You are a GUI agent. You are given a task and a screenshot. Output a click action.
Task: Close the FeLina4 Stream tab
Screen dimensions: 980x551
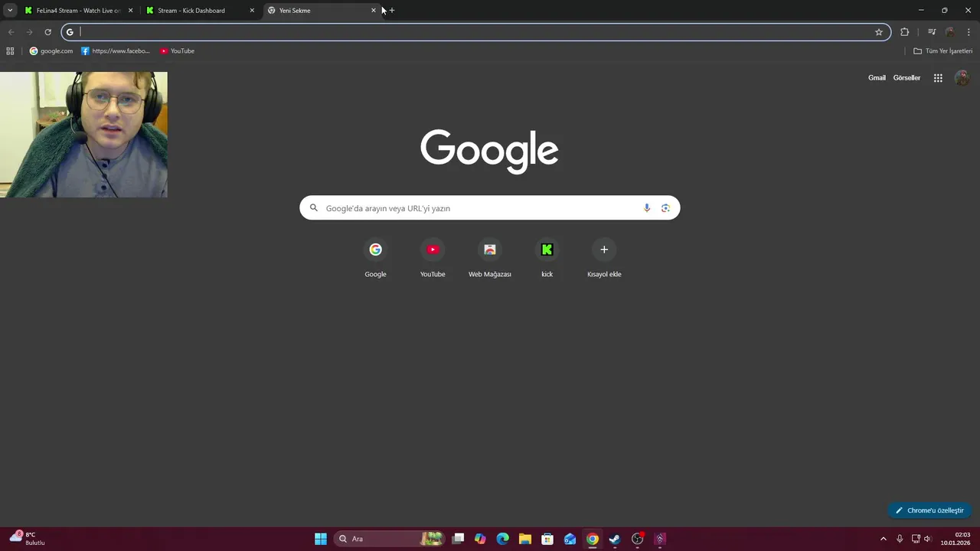(x=130, y=11)
